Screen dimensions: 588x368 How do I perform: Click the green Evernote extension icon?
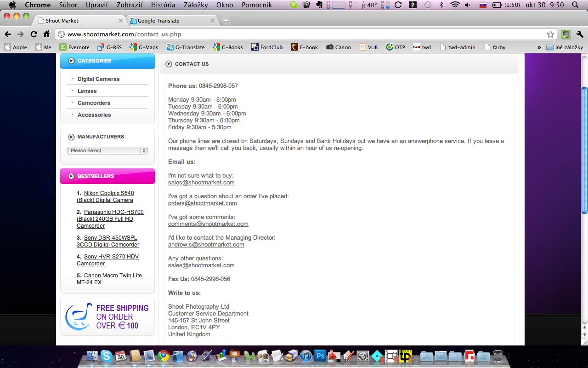point(566,34)
